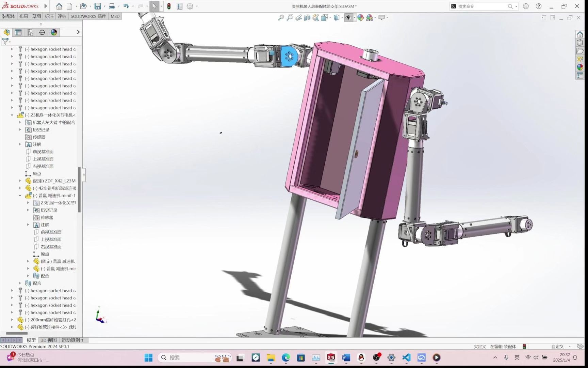
Task: Open the New document dropdown arrow
Action: click(76, 6)
